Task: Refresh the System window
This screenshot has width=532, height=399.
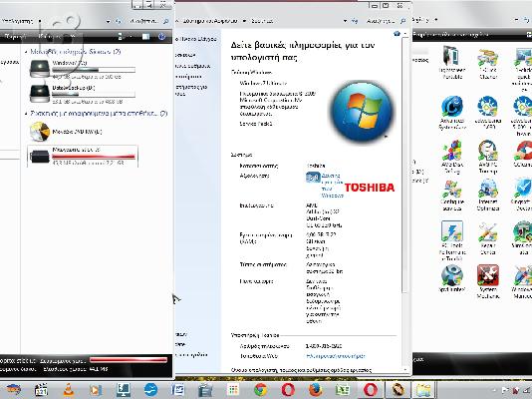Action: [355, 21]
